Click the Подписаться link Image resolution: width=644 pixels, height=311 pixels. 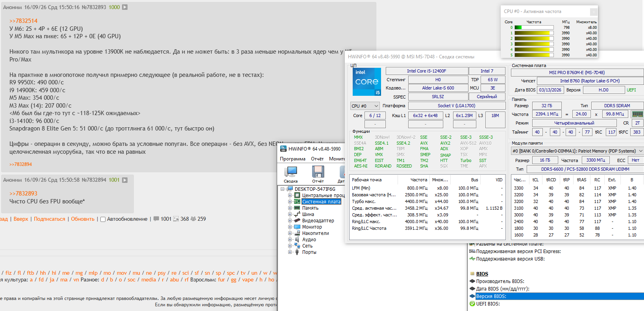(50, 219)
